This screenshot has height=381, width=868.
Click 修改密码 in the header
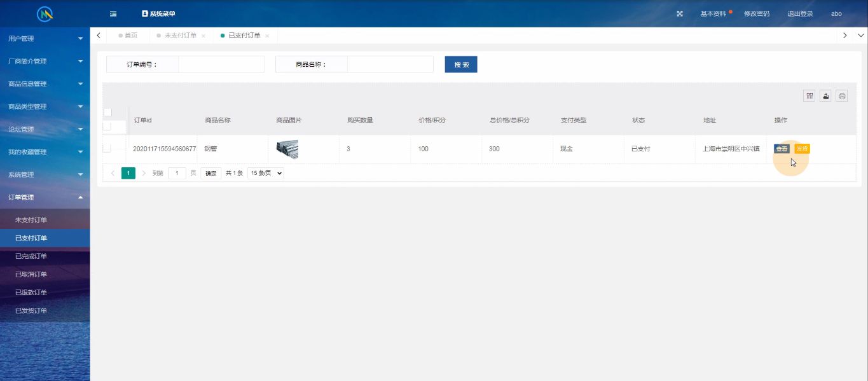point(757,13)
